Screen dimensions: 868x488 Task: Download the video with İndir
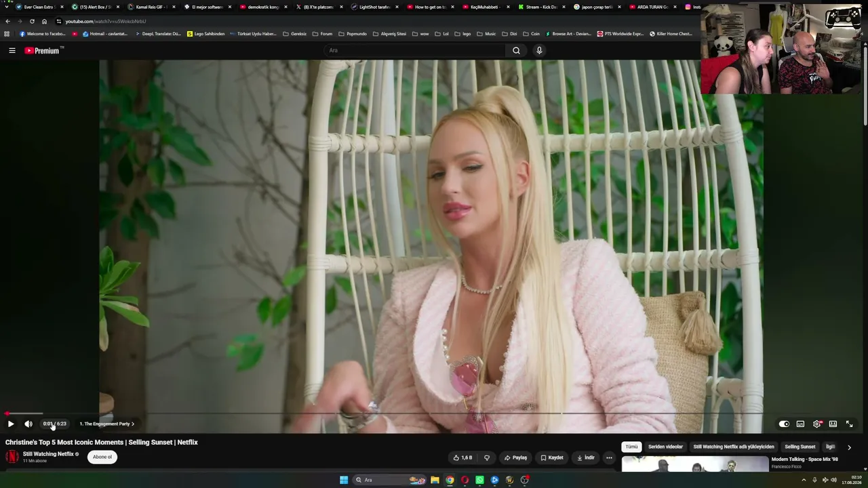click(586, 457)
